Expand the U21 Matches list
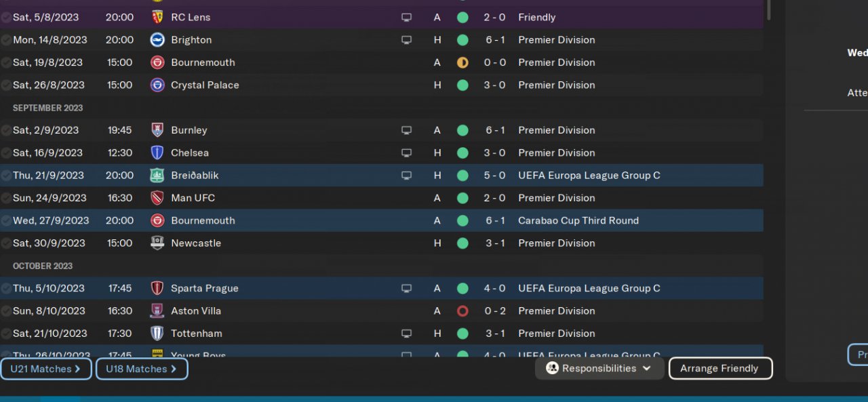Viewport: 868px width, 402px height. pos(45,369)
